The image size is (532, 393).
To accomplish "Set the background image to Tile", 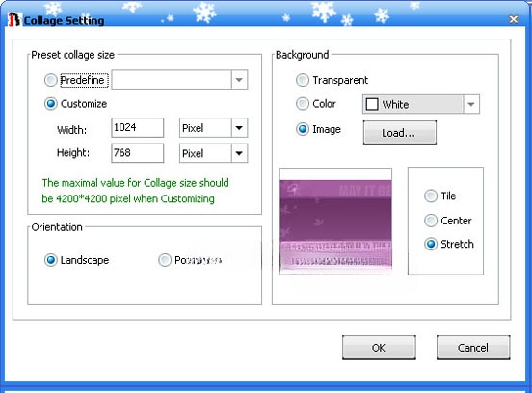I will (x=431, y=196).
